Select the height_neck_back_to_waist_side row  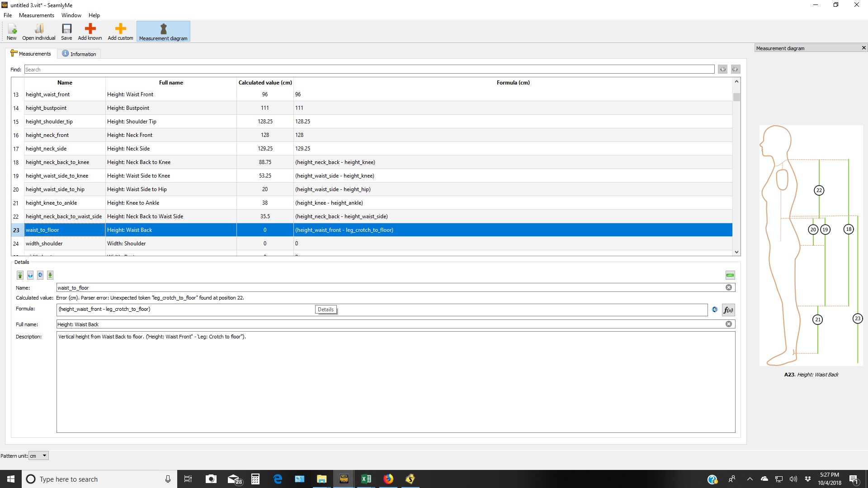coord(372,216)
